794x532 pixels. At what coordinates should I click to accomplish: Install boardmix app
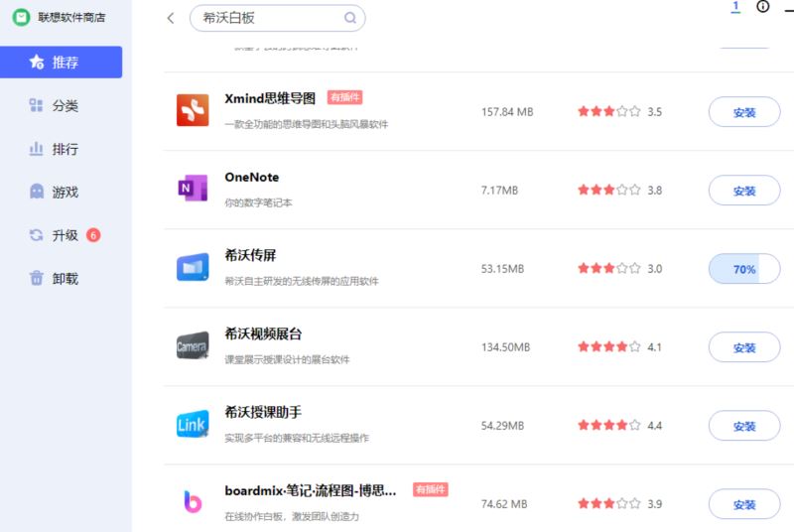[x=744, y=504]
